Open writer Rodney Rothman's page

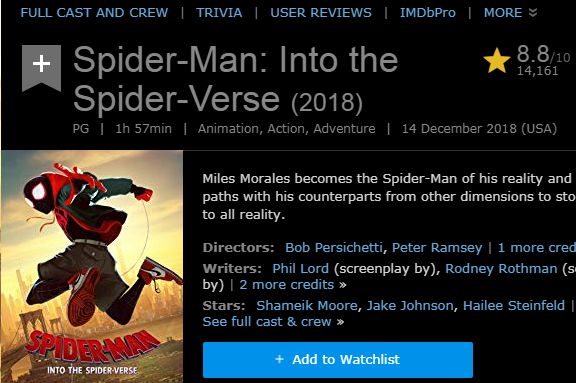(x=501, y=268)
